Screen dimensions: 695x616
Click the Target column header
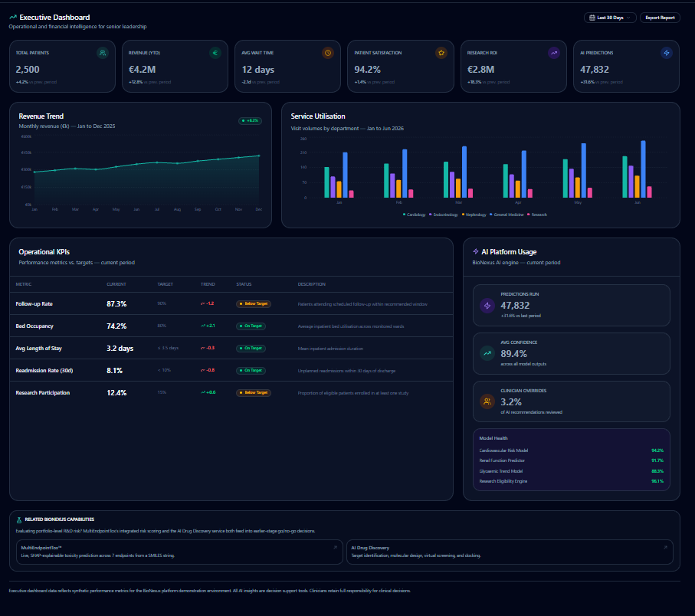(166, 284)
